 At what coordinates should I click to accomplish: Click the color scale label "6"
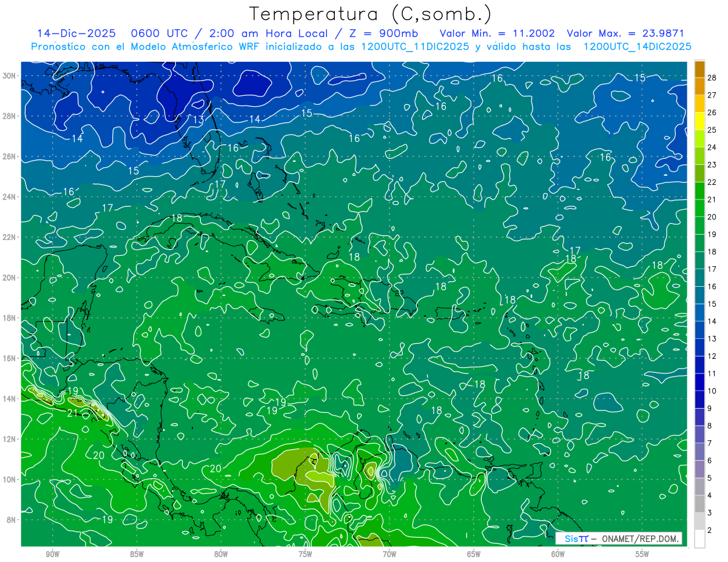(x=710, y=461)
